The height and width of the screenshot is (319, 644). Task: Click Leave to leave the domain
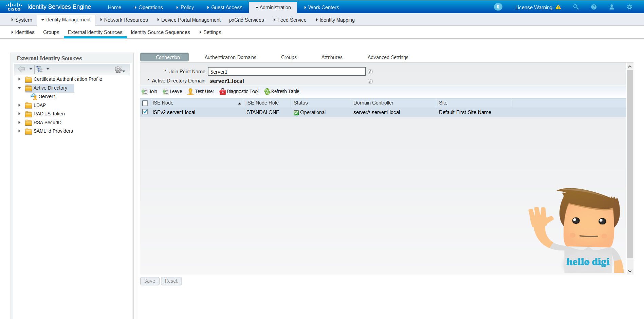[x=172, y=92]
